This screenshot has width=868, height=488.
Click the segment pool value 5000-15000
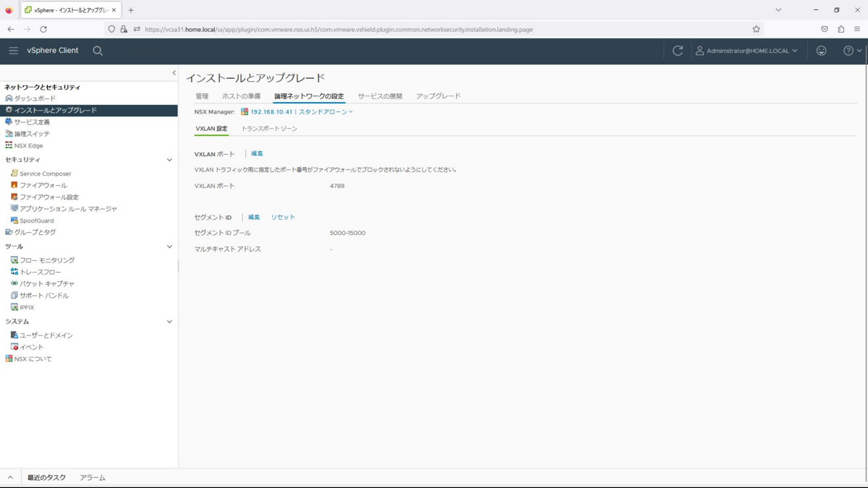click(348, 233)
